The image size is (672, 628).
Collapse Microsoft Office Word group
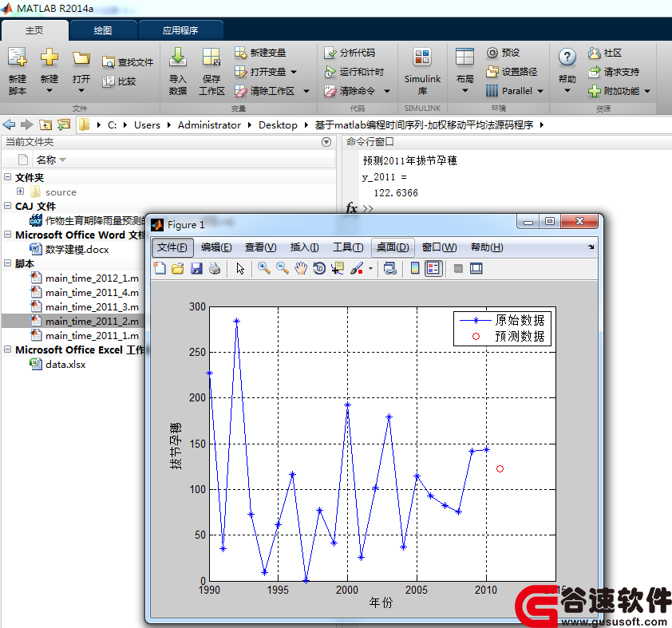click(x=8, y=235)
